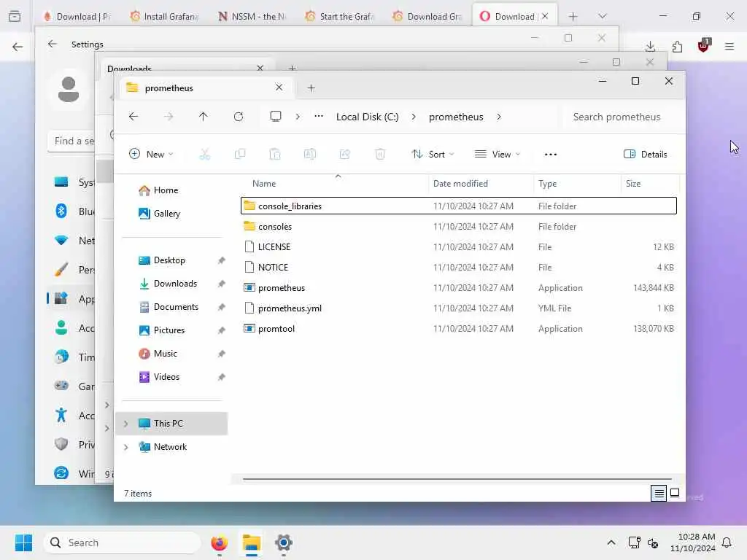
Task: Click the Paste icon in Explorer toolbar
Action: click(x=275, y=155)
